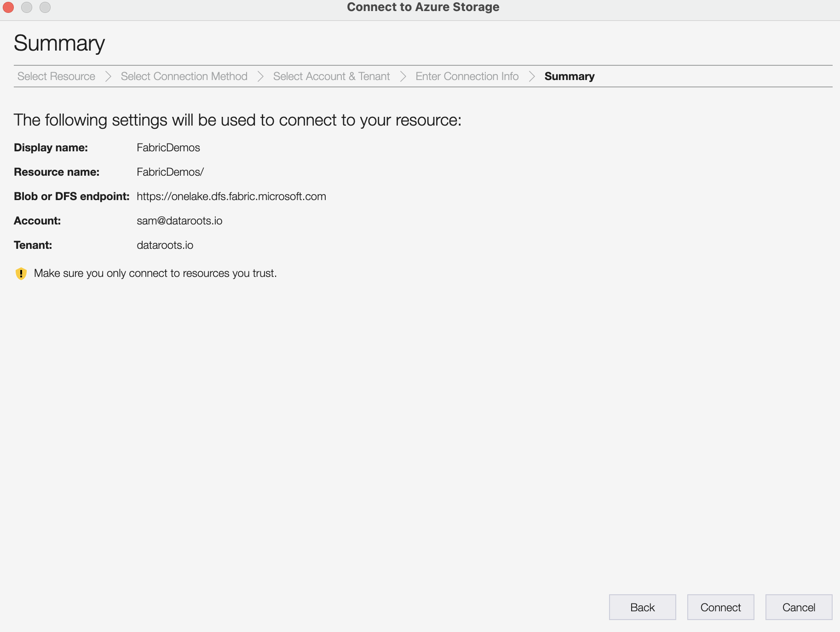Image resolution: width=840 pixels, height=632 pixels.
Task: Open the Select Connection Method step
Action: pyautogui.click(x=184, y=76)
